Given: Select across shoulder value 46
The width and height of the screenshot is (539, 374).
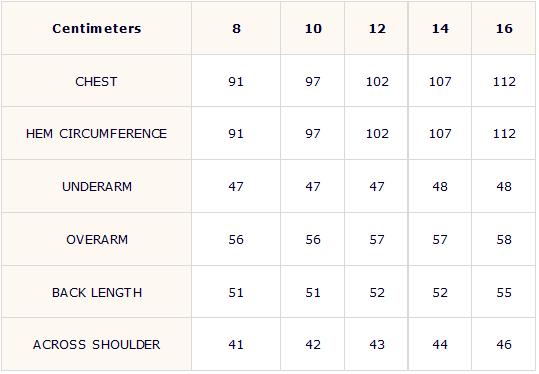Looking at the screenshot, I should (504, 344).
